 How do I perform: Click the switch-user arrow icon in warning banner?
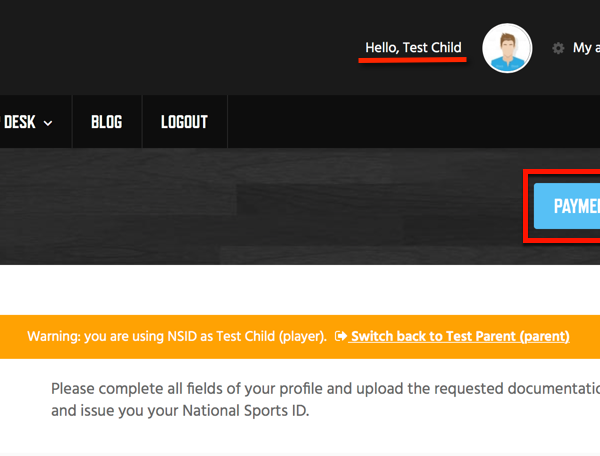tap(341, 336)
